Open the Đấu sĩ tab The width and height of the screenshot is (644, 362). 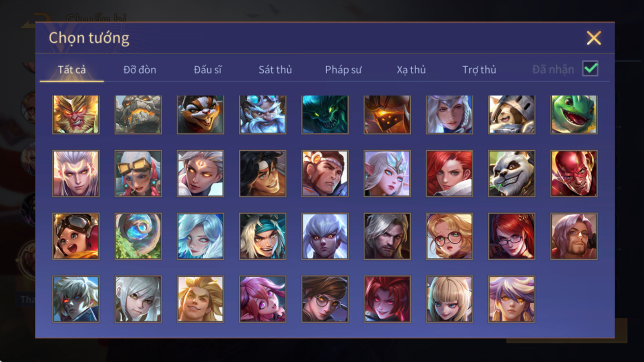[207, 70]
